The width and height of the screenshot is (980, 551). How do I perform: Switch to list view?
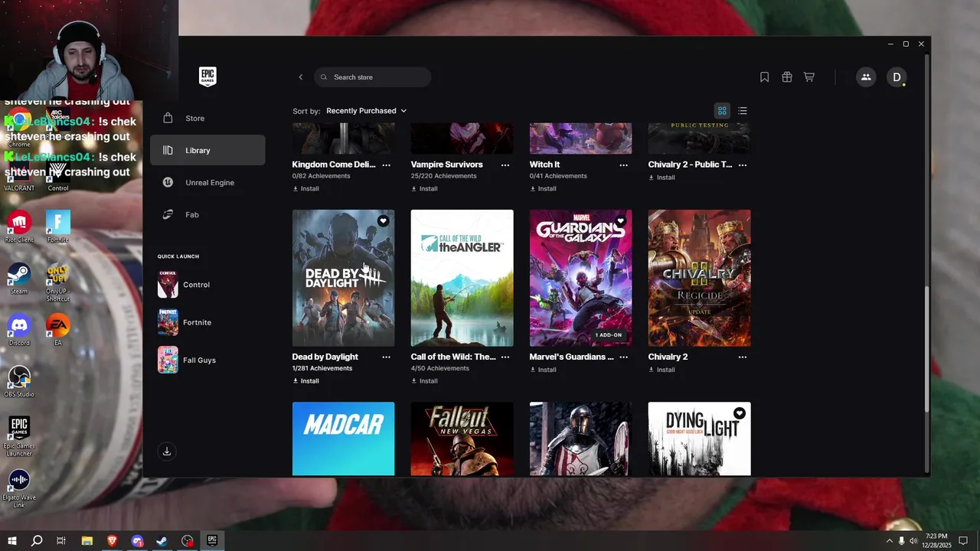(x=742, y=111)
